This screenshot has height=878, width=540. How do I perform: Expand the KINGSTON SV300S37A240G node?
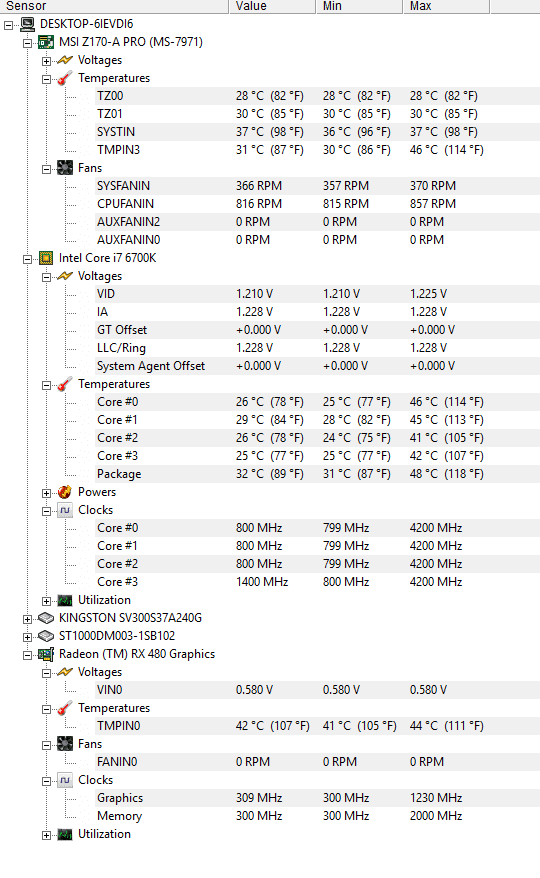(27, 619)
